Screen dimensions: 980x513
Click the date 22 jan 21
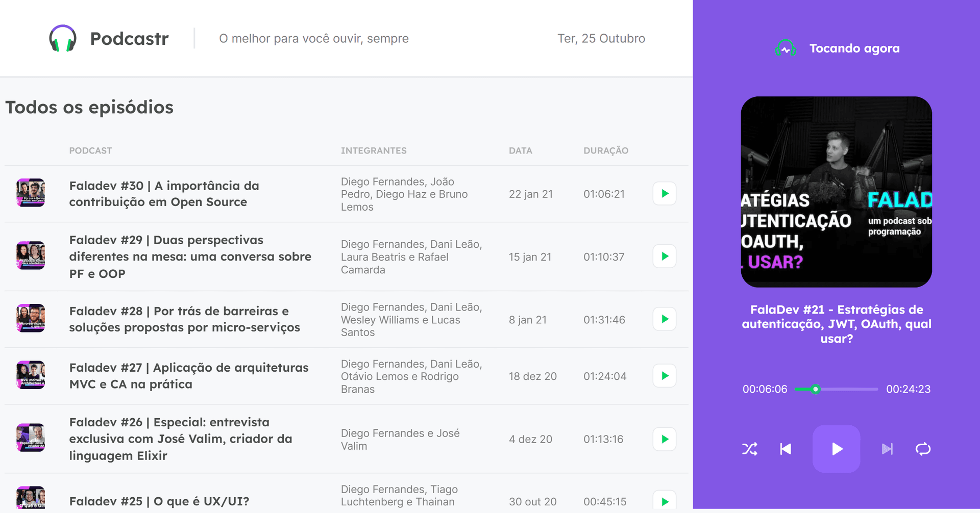[x=531, y=194]
